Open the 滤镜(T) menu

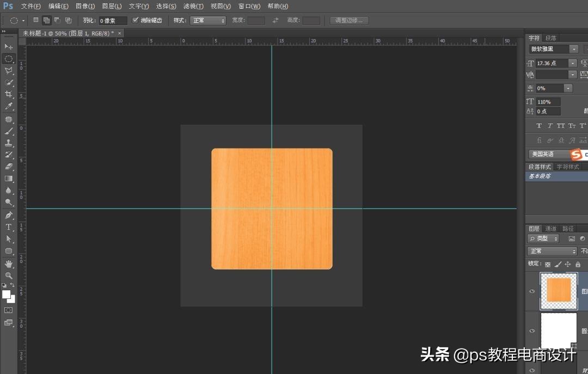click(x=193, y=6)
